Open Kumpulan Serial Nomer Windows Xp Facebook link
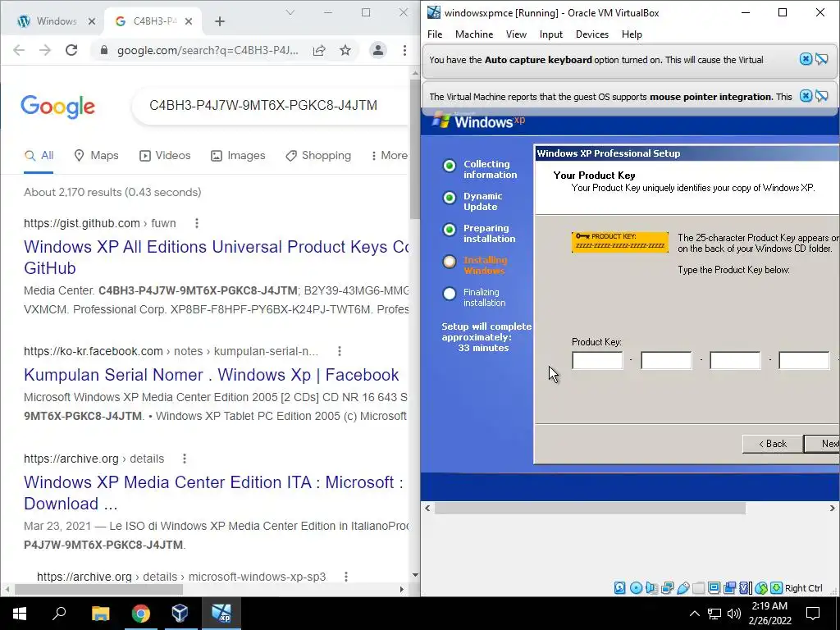Image resolution: width=840 pixels, height=630 pixels. (x=211, y=374)
